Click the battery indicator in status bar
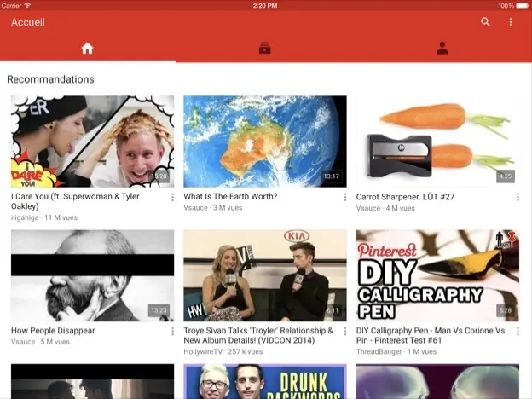The image size is (532, 399). pos(522,5)
